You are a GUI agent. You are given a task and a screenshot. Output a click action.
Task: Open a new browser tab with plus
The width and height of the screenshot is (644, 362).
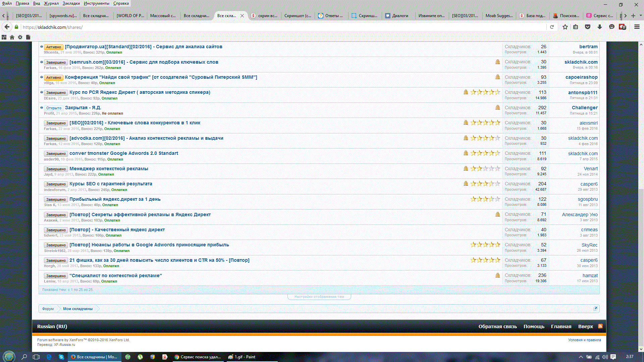(633, 16)
